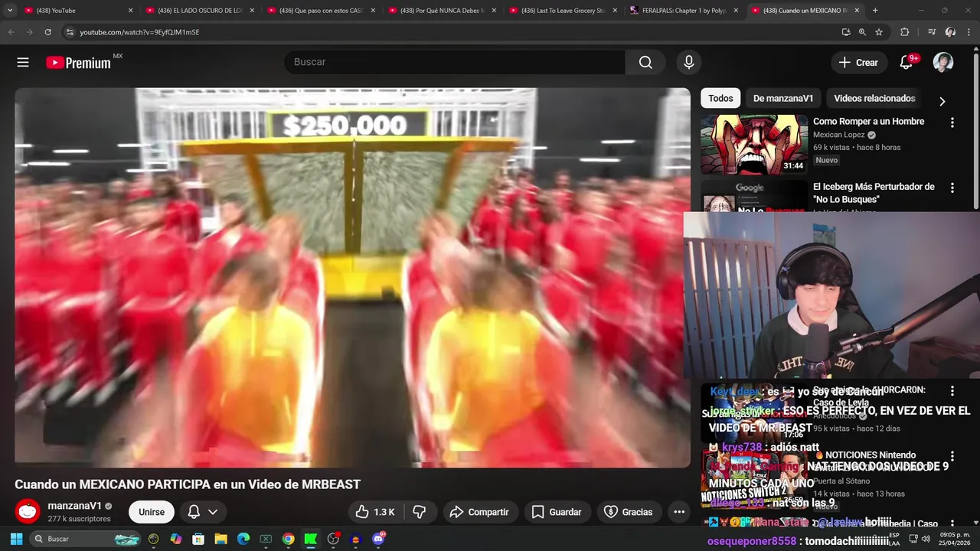
Task: Open Como Romper a un Hombre thumbnail
Action: [754, 145]
